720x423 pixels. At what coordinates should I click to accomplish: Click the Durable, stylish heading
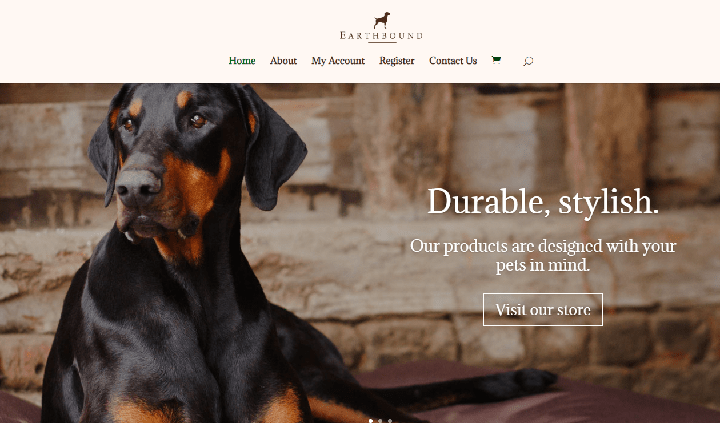(543, 202)
